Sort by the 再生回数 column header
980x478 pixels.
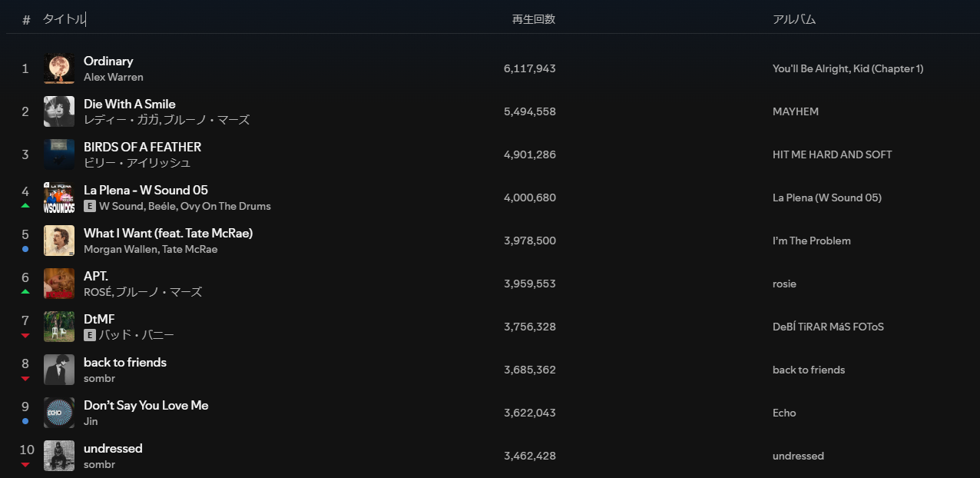click(x=534, y=19)
